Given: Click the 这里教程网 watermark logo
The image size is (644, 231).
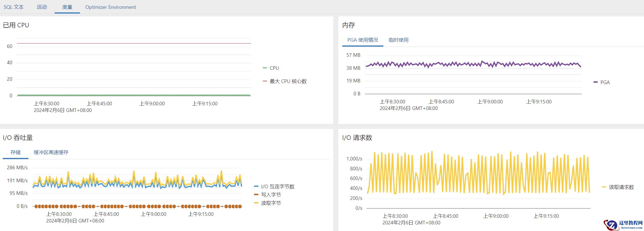Looking at the screenshot, I should pyautogui.click(x=624, y=225).
